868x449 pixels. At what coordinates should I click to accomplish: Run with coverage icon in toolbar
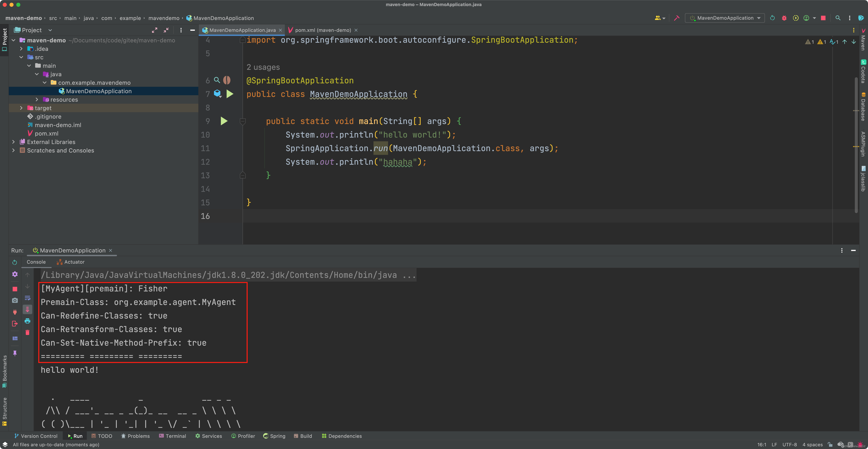pyautogui.click(x=796, y=18)
